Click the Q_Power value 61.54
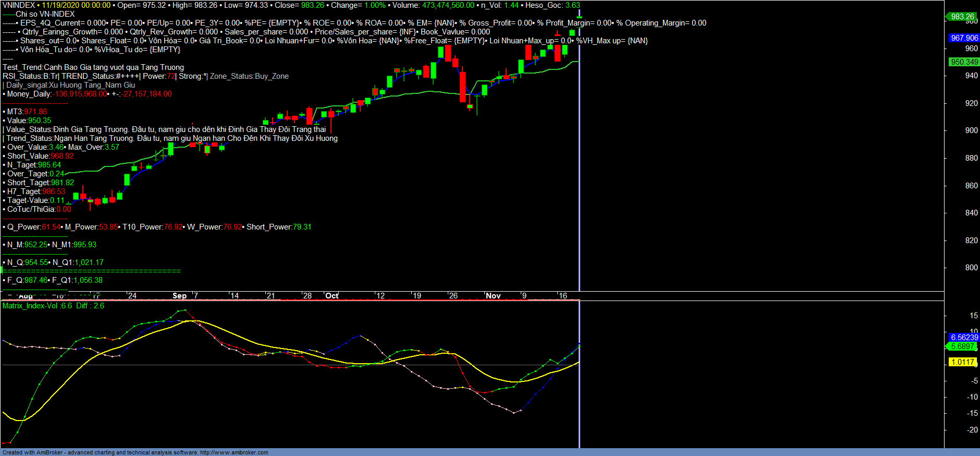This screenshot has height=456, width=980. [51, 227]
